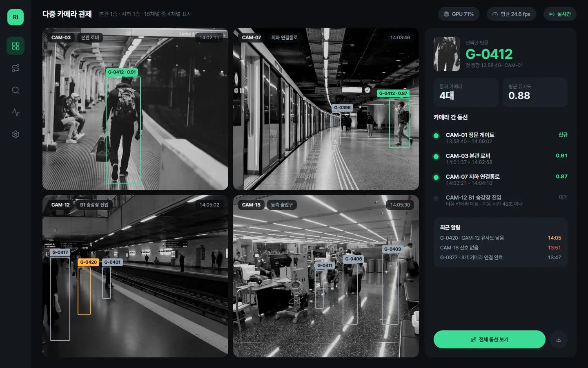Select the CAM-03 본관 로비 route entry
Viewport: 588px width, 368px height.
pyautogui.click(x=500, y=159)
